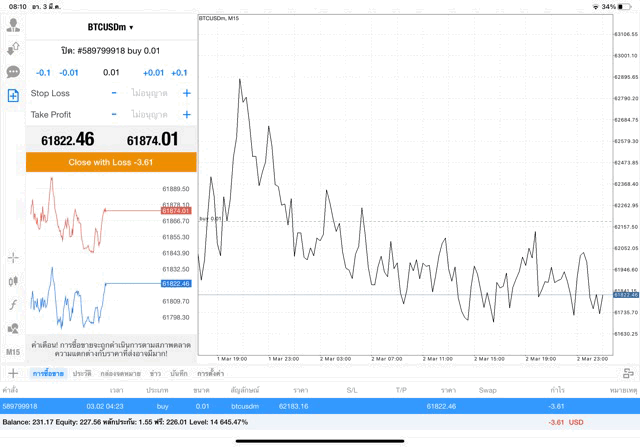Screen dimensions: 640x447
Task: Increase volume by +0.01
Action: pos(153,72)
